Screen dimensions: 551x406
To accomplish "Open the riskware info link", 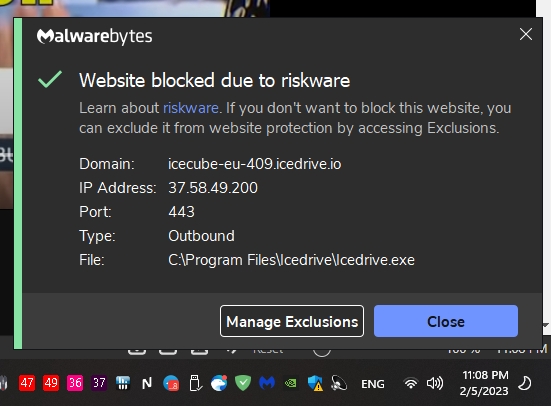I will pyautogui.click(x=191, y=108).
